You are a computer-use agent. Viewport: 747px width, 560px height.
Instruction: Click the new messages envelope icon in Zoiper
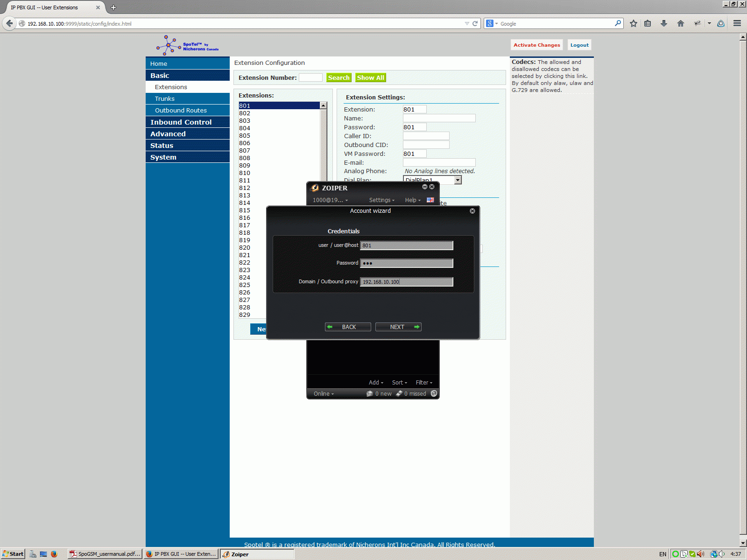point(370,393)
